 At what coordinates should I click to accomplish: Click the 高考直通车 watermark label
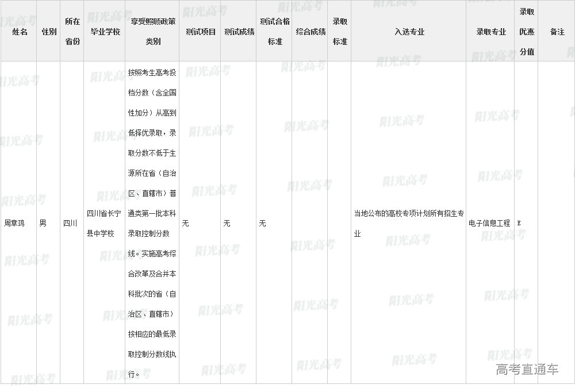coord(527,370)
